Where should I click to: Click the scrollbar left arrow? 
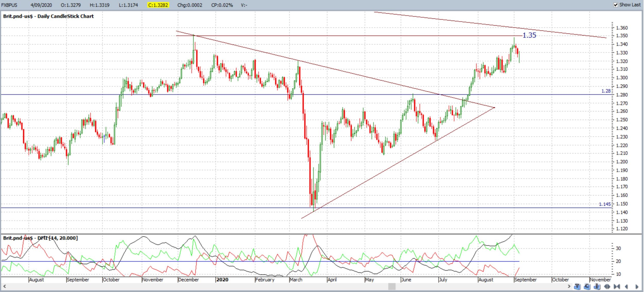pos(4,286)
